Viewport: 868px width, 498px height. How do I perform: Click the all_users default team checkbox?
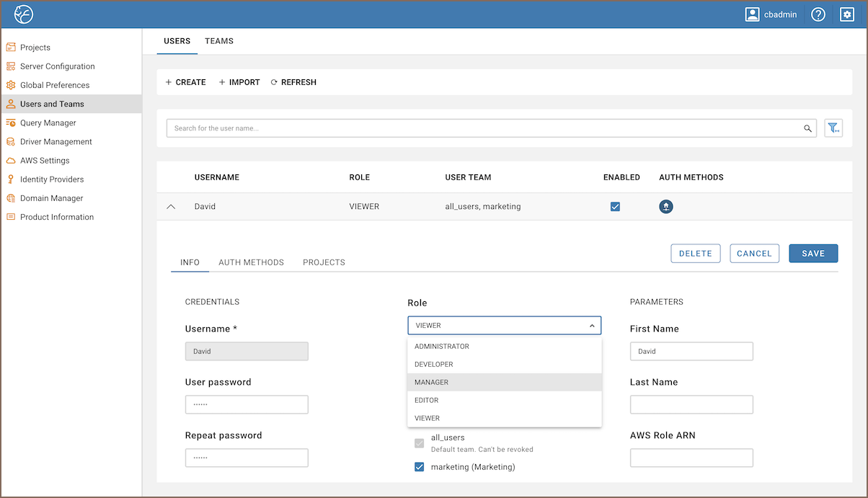point(419,443)
